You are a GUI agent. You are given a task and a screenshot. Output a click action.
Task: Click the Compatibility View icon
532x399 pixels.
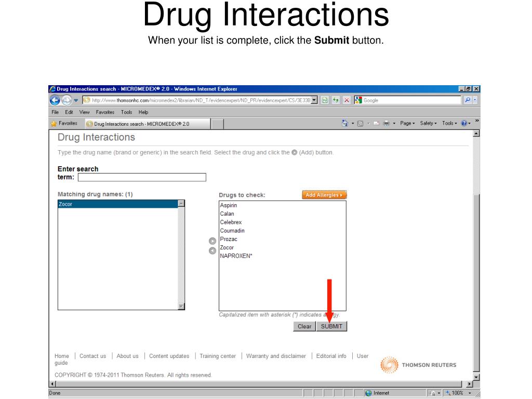[x=325, y=100]
